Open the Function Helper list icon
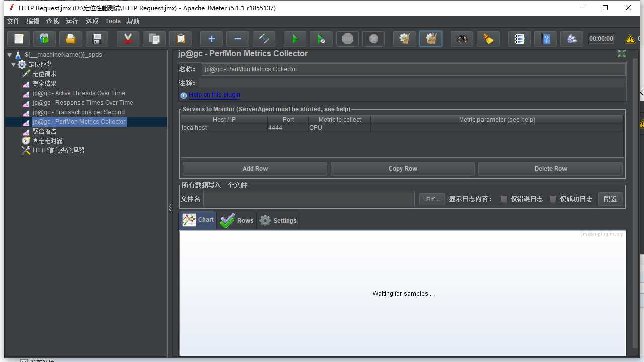The image size is (644, 362). (x=520, y=39)
